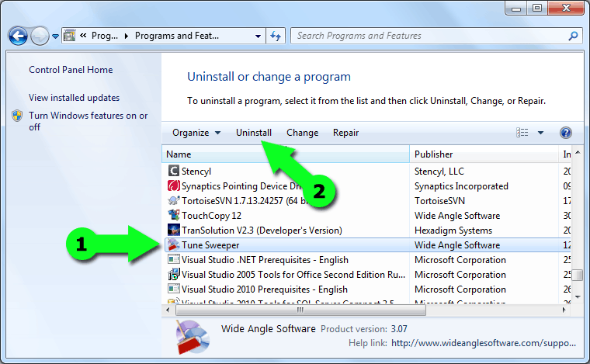The image size is (590, 364).
Task: Click the change view icon
Action: [x=522, y=133]
